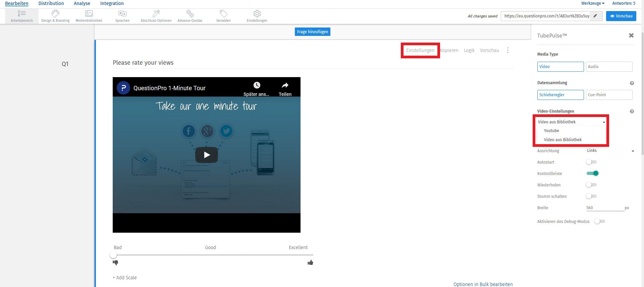The image size is (644, 287).
Task: Open the Ausrichtung Links dropdown
Action: pos(610,151)
